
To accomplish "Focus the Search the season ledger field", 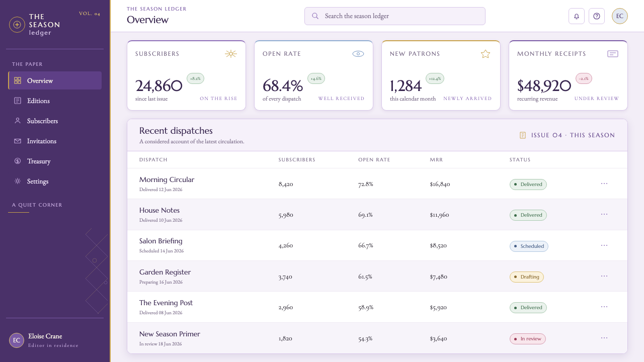I will click(x=395, y=16).
